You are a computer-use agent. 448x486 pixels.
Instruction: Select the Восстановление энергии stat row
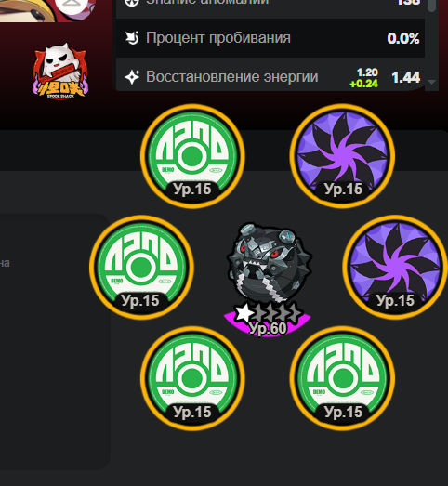tap(270, 75)
